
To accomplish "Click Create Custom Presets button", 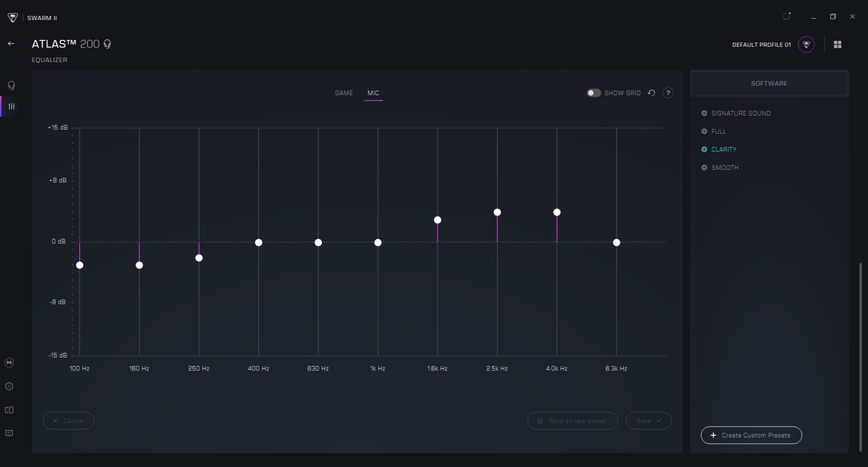I will coord(751,435).
